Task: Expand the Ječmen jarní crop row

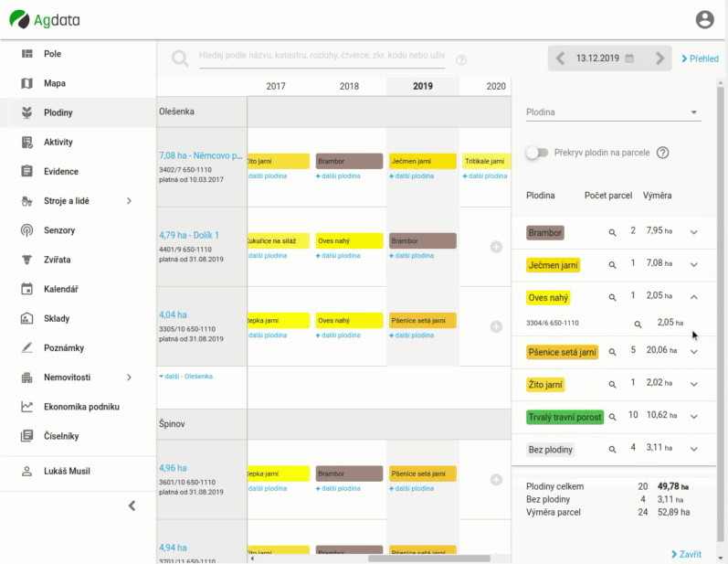Action: (693, 264)
